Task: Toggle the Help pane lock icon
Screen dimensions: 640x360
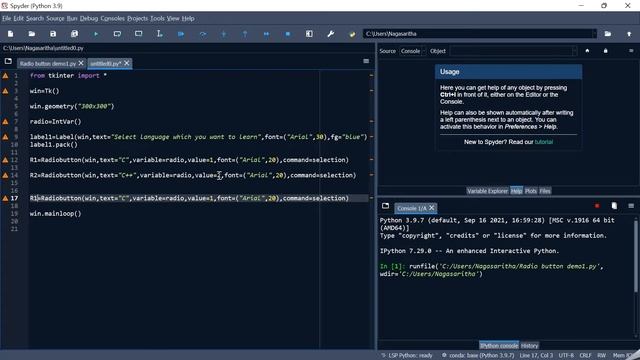Action: tap(606, 51)
